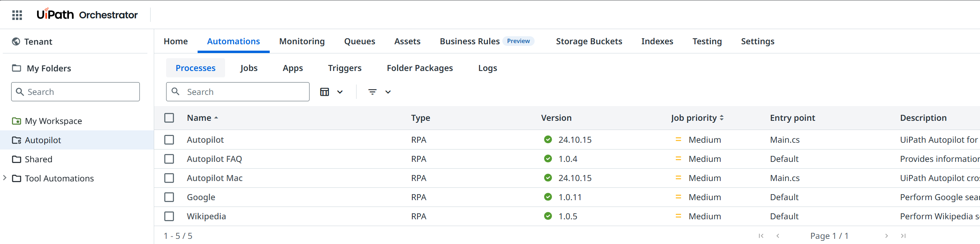Screen dimensions: 980x244
Task: Switch to the Apps sub-tab
Action: coord(293,68)
